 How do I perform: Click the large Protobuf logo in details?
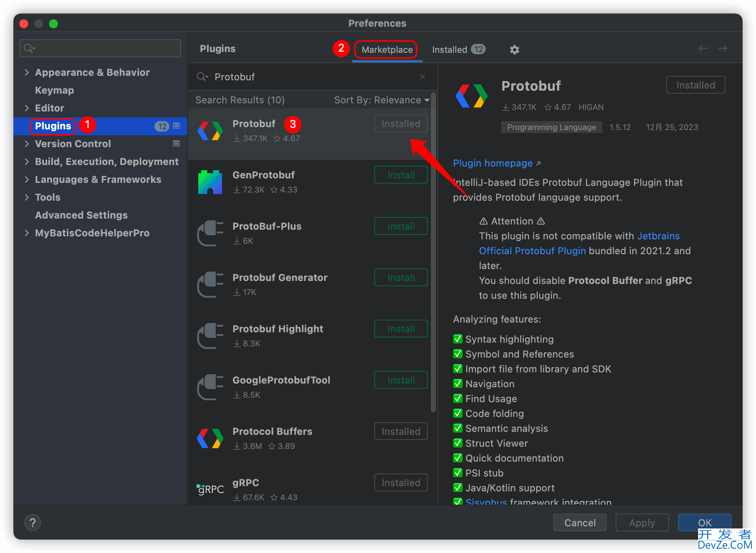pos(472,96)
